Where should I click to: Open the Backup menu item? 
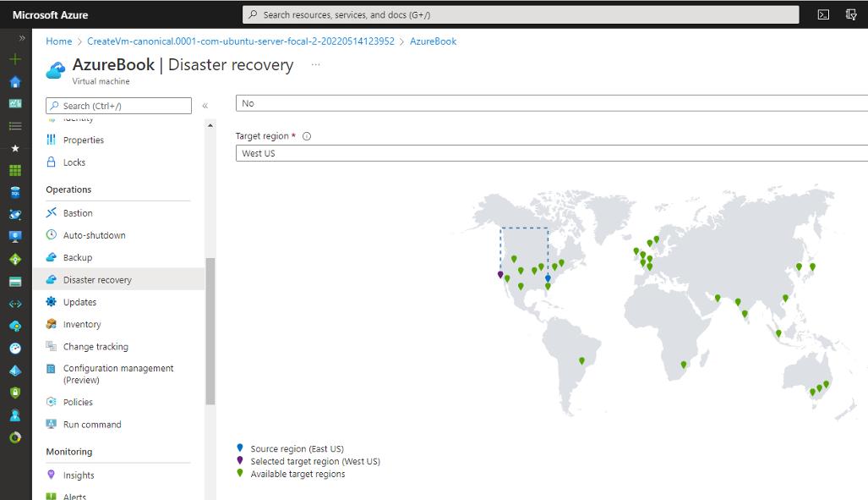78,257
